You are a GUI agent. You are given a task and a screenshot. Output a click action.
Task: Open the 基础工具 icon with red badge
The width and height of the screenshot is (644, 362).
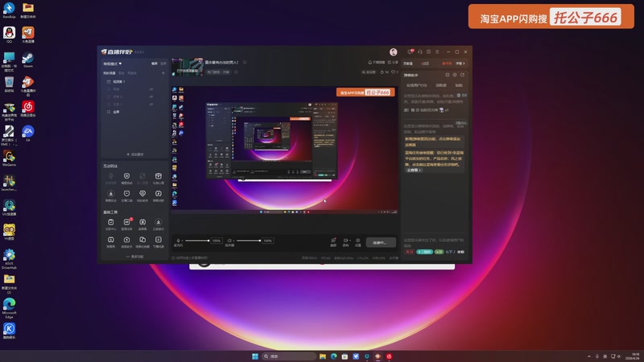click(126, 224)
